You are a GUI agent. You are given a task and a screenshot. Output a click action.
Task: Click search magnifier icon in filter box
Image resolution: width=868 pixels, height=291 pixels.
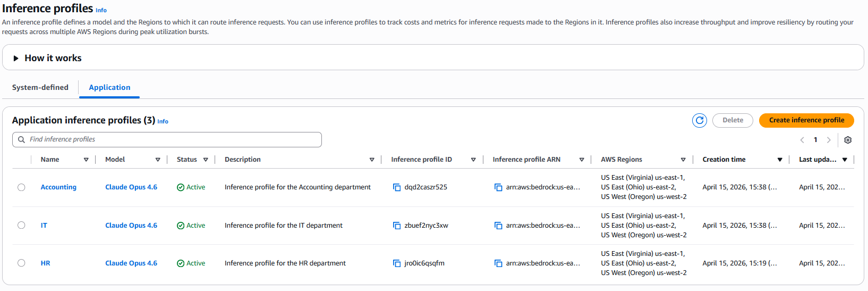coord(22,139)
